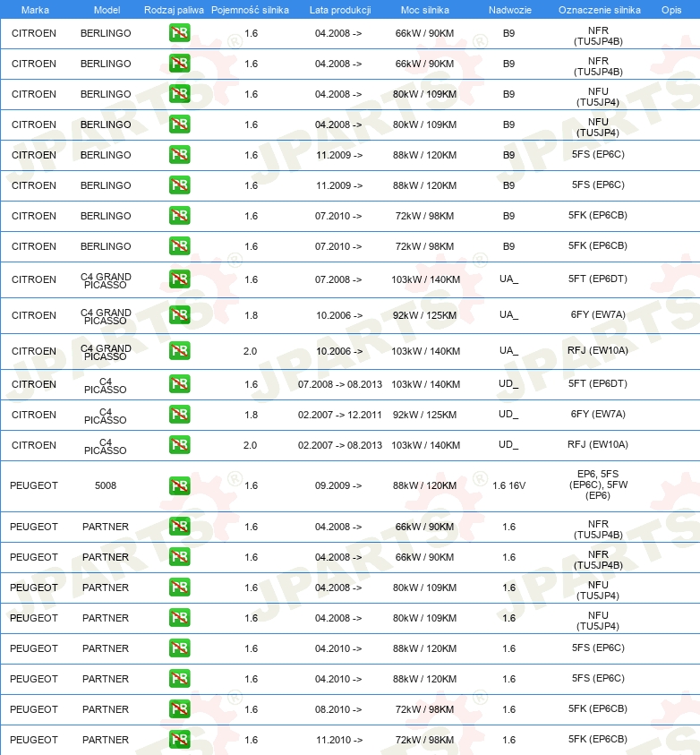Select the '1.6 16V' body cell

(x=509, y=485)
